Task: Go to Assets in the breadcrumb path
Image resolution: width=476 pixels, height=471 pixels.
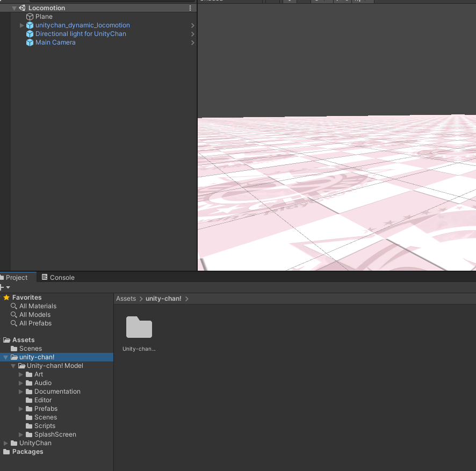Action: (x=126, y=299)
